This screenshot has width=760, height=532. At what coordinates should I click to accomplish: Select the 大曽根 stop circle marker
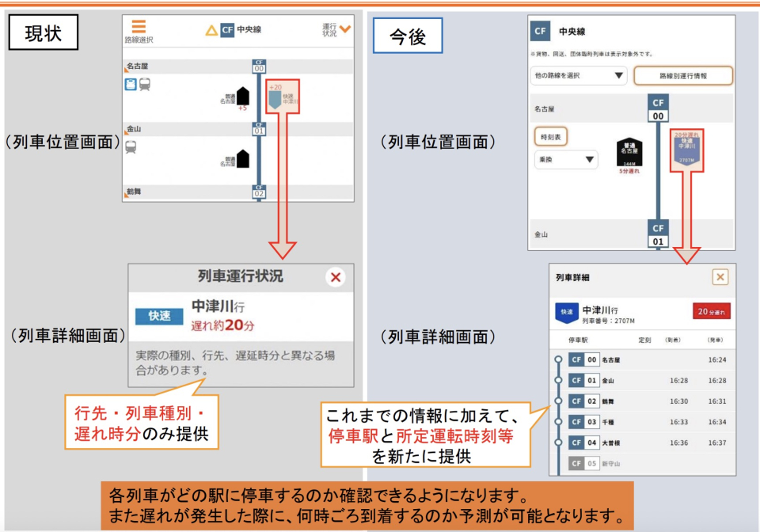pyautogui.click(x=558, y=443)
